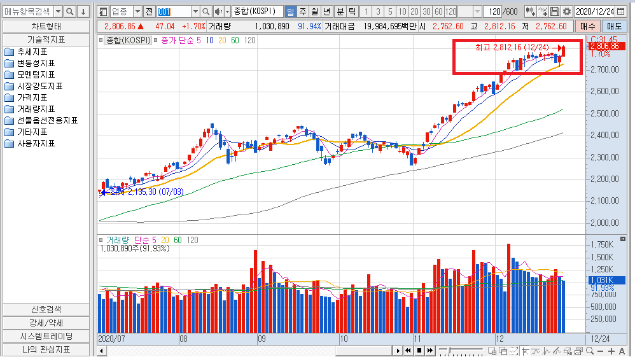Close the volume panel with the X icon
635x364 pixels.
click(623, 239)
